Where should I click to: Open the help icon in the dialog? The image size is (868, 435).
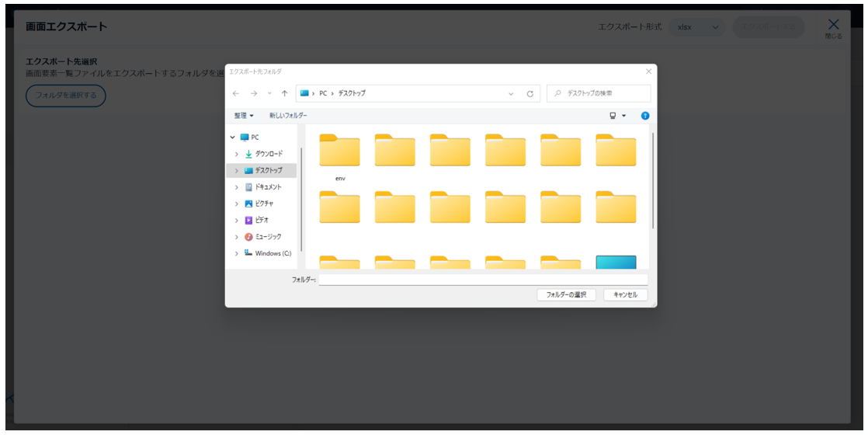tap(644, 116)
